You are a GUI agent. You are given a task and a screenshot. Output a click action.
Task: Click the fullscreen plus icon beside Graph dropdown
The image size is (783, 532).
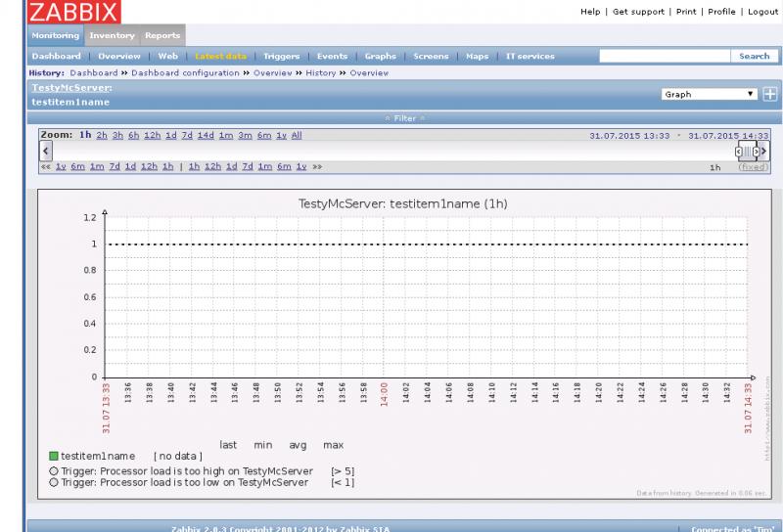[x=769, y=94]
